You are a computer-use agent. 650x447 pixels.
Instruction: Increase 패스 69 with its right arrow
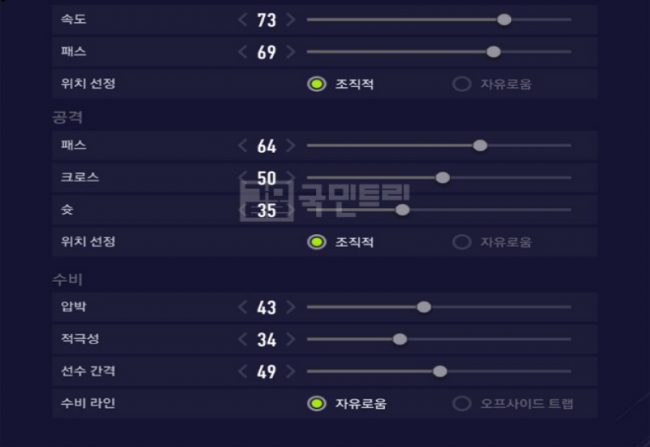tap(290, 52)
